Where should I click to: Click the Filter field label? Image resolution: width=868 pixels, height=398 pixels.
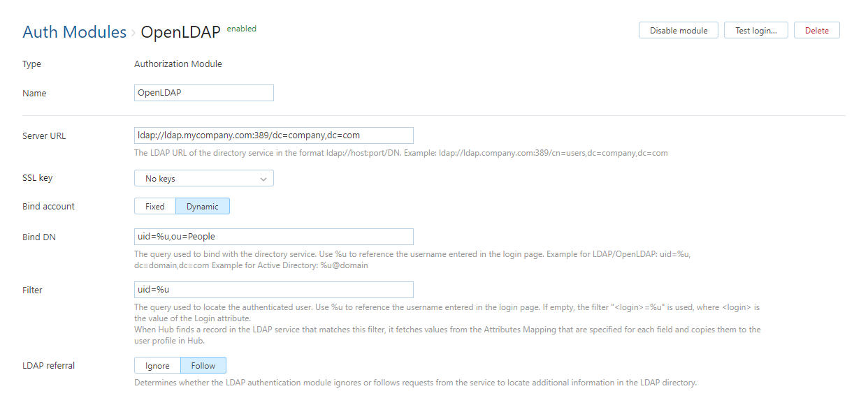point(32,290)
